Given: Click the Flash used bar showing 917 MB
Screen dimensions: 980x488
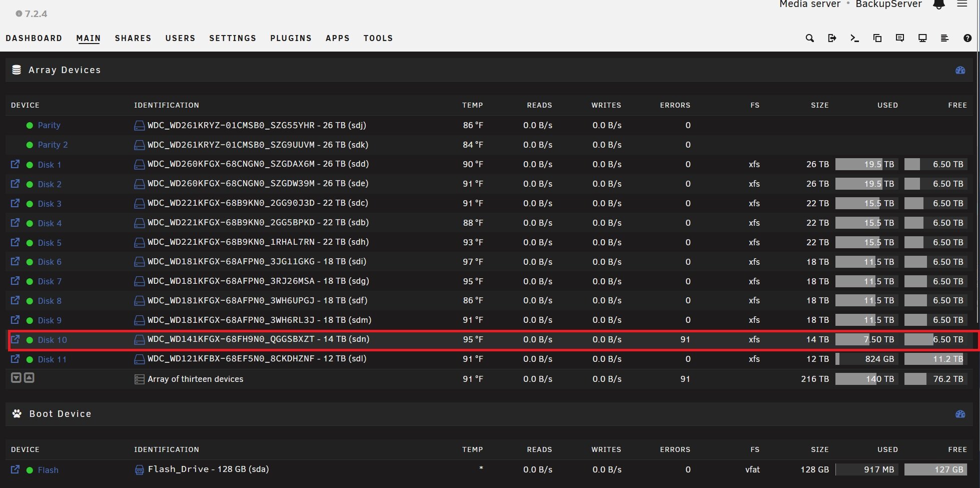Looking at the screenshot, I should (x=866, y=469).
